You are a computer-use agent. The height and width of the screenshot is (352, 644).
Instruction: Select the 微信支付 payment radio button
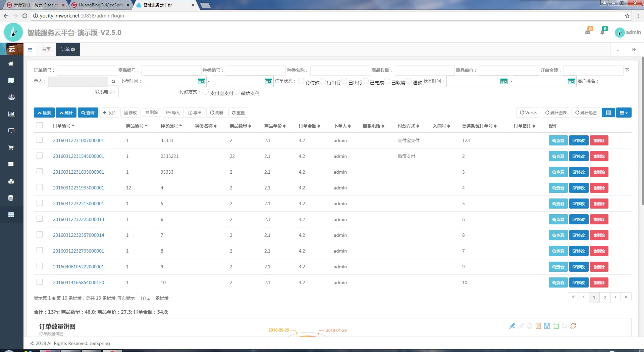coord(237,92)
